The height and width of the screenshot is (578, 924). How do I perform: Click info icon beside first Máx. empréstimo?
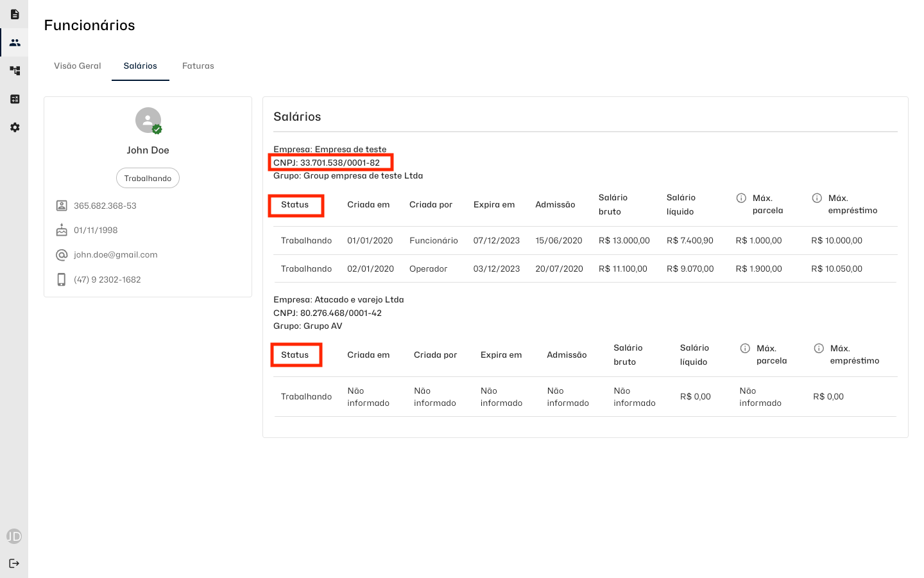817,198
